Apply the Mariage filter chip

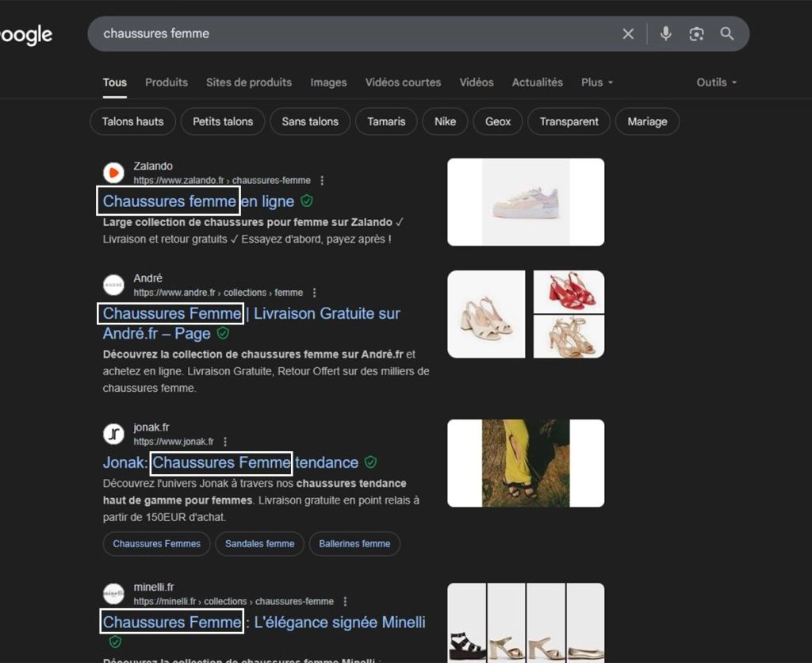[647, 121]
